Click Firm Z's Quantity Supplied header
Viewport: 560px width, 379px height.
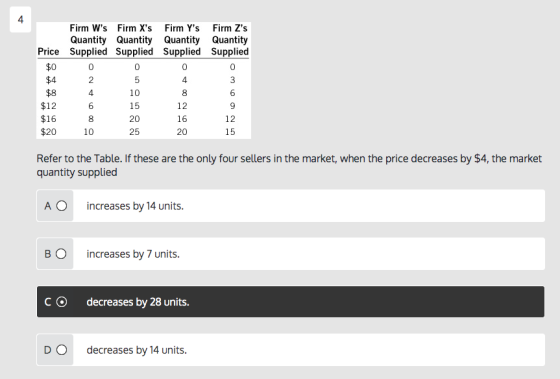tap(230, 40)
